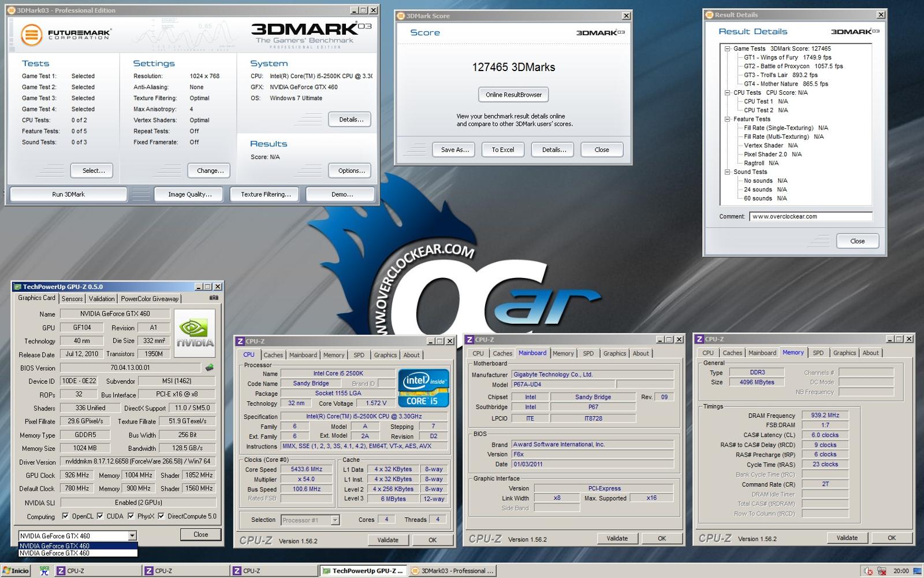
Task: Open Image Quality... in 3DMark03
Action: click(190, 194)
